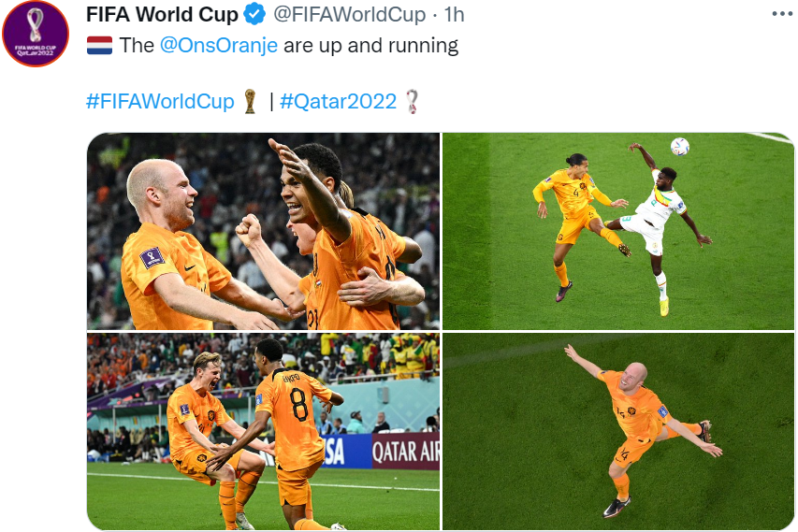798x532 pixels.
Task: Open the three-dot more options menu
Action: pos(782,14)
